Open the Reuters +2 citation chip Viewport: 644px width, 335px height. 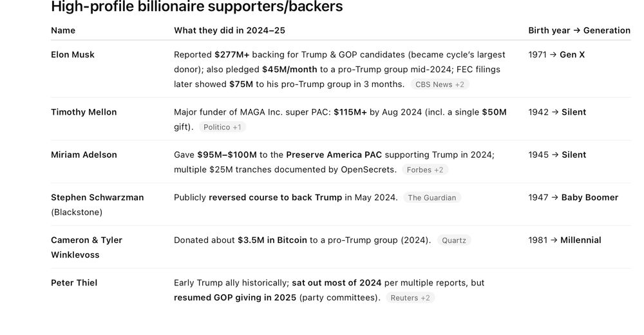410,298
